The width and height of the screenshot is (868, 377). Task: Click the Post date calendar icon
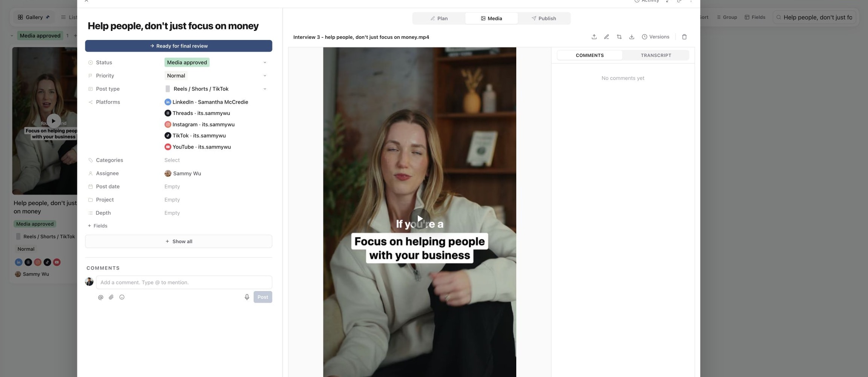point(90,187)
